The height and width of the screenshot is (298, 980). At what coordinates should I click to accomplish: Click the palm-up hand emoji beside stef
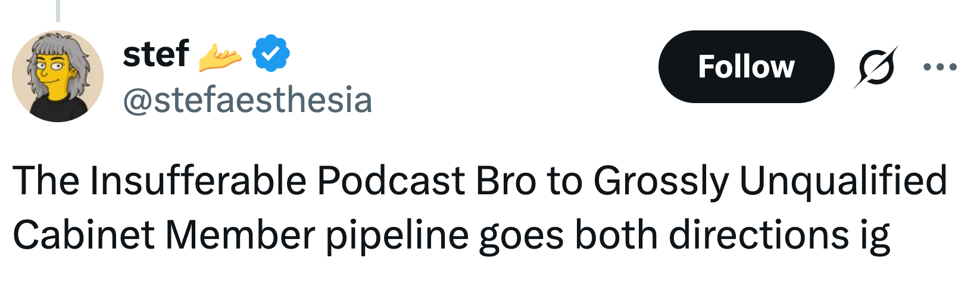coord(220,57)
